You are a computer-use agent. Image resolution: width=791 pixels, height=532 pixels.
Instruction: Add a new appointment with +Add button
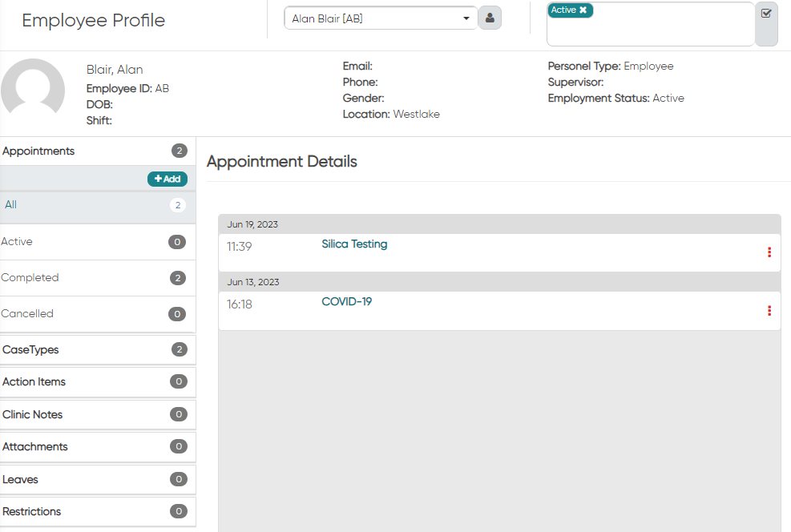167,179
